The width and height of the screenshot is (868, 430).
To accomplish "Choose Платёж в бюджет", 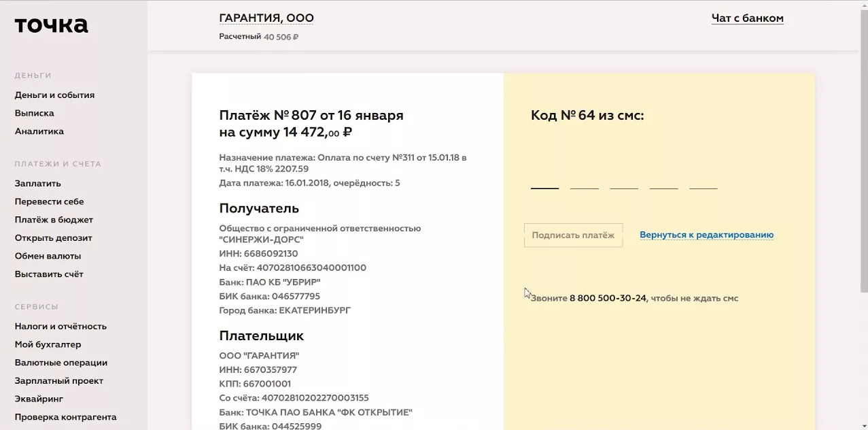I will 54,220.
